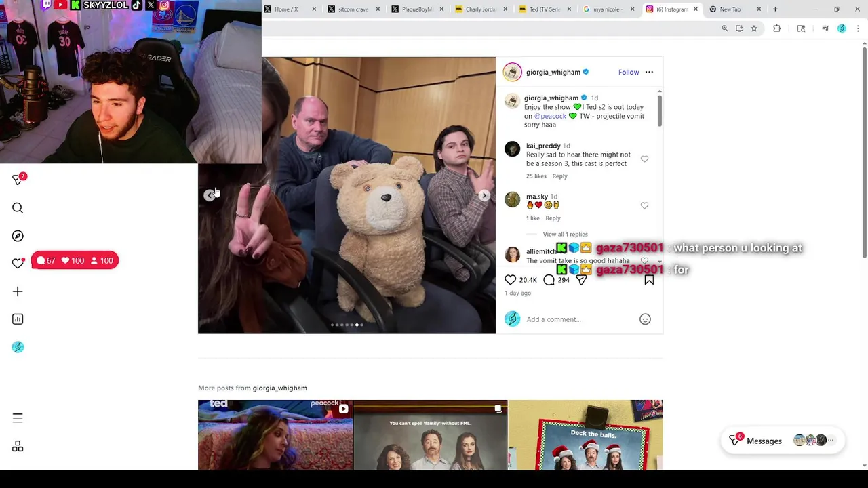Like the post with heart icon
The height and width of the screenshot is (488, 868).
511,279
